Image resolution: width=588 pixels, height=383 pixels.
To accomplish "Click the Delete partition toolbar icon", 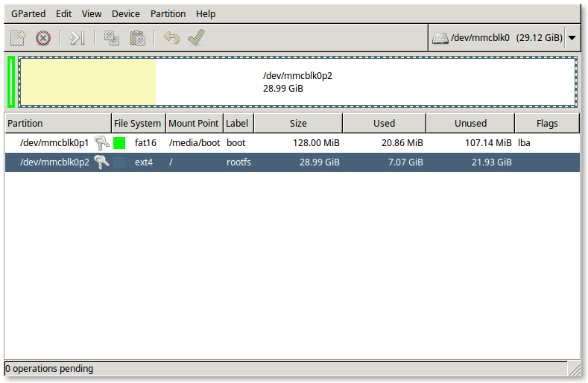I will 43,38.
